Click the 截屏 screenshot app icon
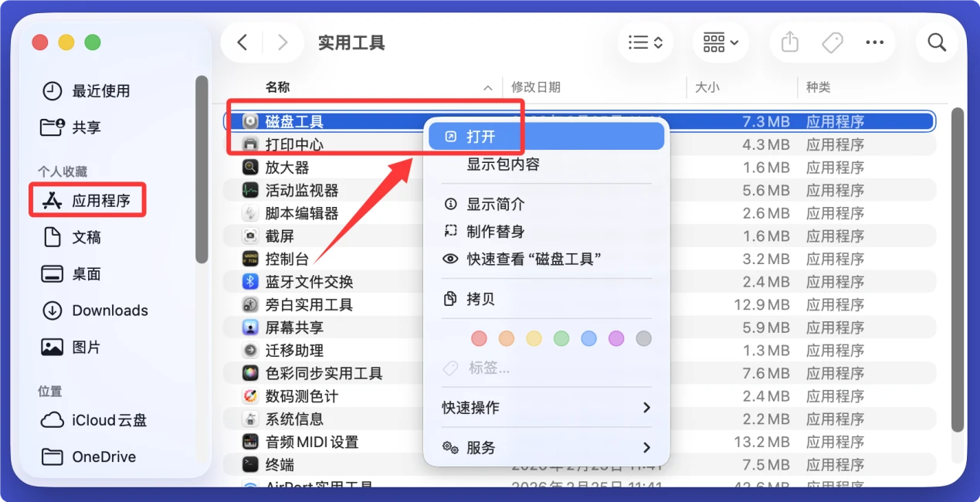Image resolution: width=980 pixels, height=502 pixels. (x=250, y=236)
